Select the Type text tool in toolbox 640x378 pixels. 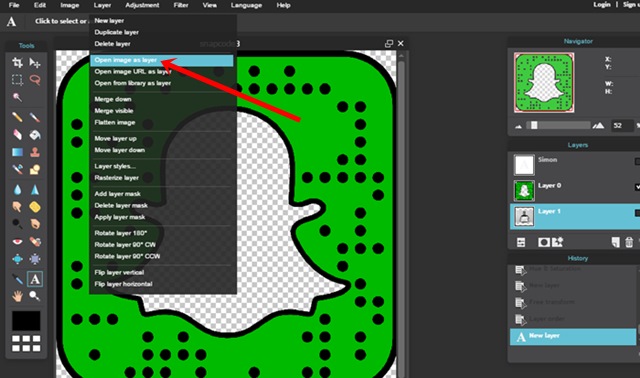click(x=35, y=279)
